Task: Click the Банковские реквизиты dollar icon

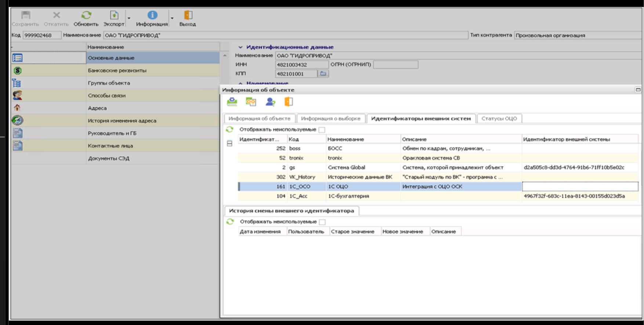Action: coord(17,70)
